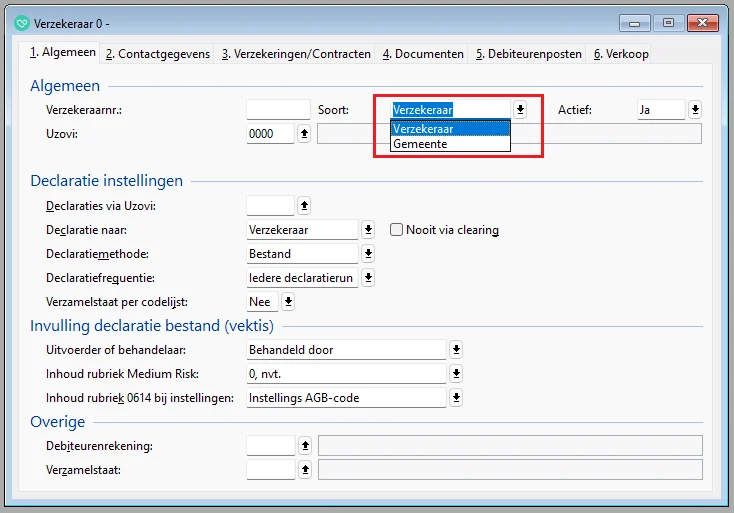Enable the Nooit via clearing checkbox
This screenshot has width=734, height=513.
396,230
